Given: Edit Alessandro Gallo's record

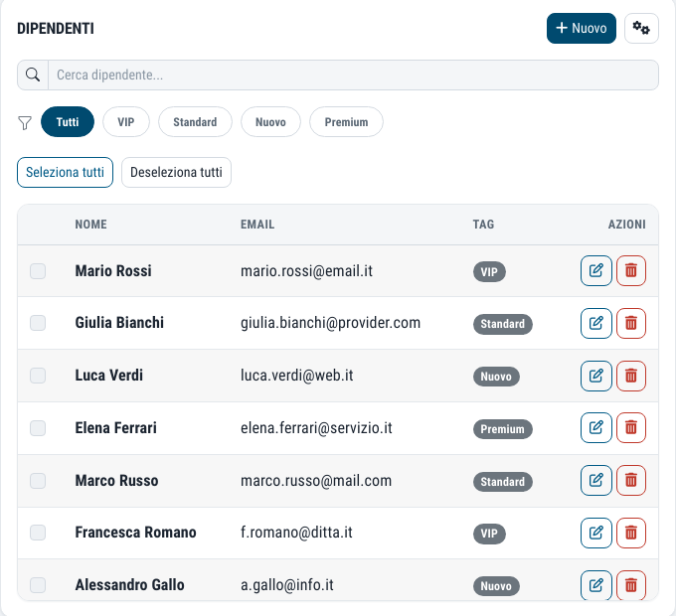Looking at the screenshot, I should (595, 585).
